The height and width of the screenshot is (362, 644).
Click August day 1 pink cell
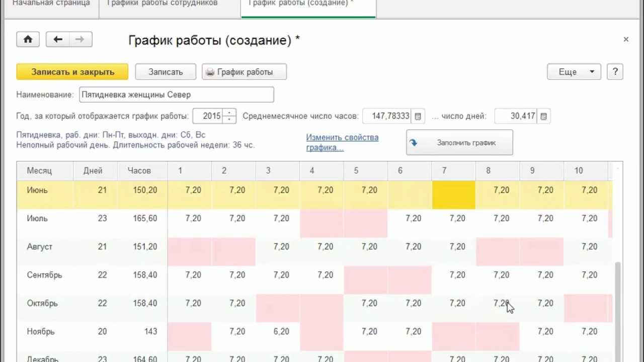[x=190, y=251]
